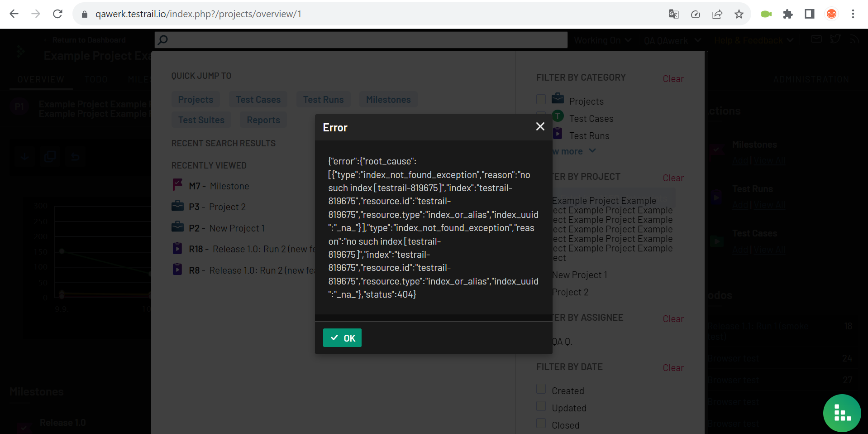Select the Test Cases quick jump link

258,100
